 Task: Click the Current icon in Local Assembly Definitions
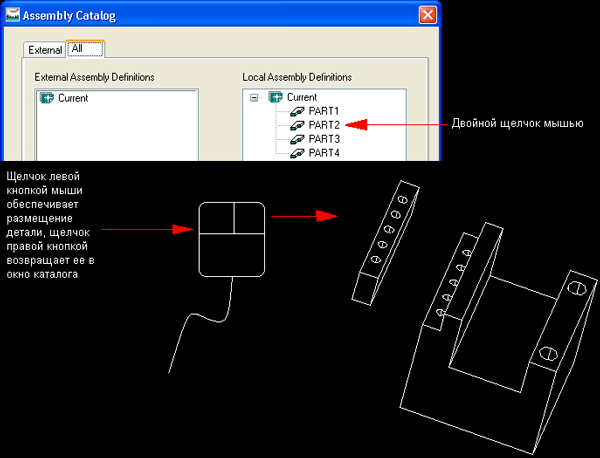tap(275, 98)
